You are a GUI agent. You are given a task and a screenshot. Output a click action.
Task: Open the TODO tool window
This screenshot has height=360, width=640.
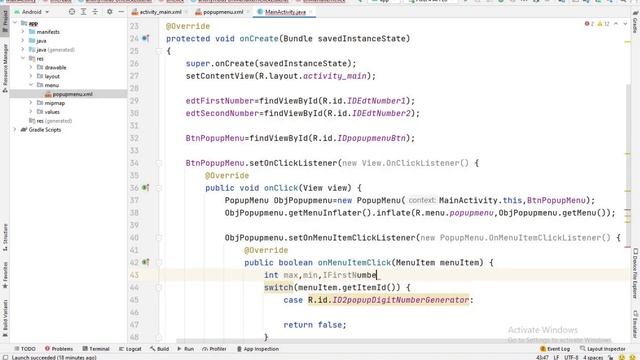click(x=25, y=349)
